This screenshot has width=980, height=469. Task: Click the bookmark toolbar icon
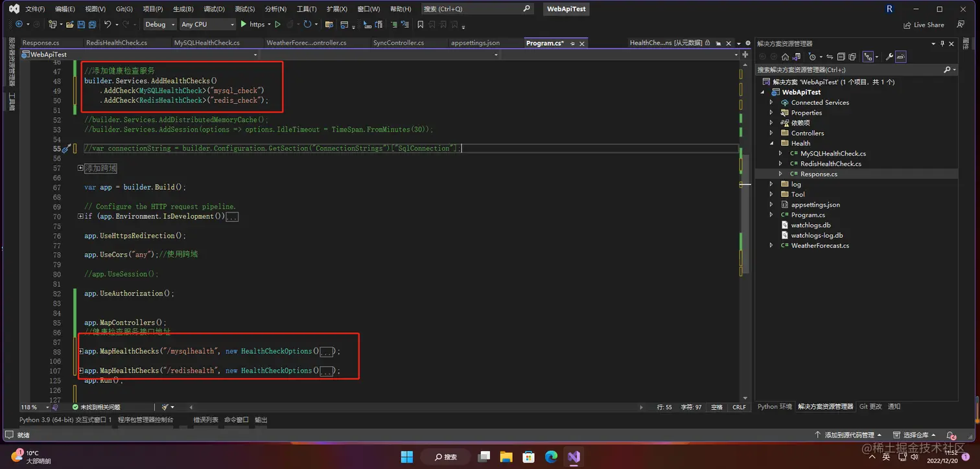pos(420,24)
